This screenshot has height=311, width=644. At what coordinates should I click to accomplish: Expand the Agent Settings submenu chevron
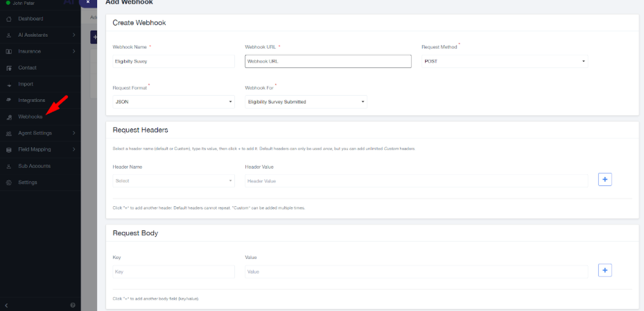coord(73,133)
